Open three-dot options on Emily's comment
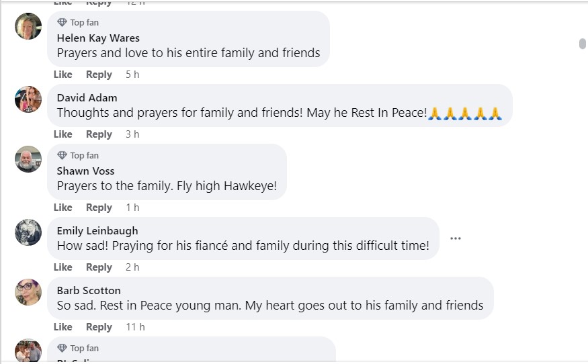This screenshot has width=588, height=364. click(456, 238)
